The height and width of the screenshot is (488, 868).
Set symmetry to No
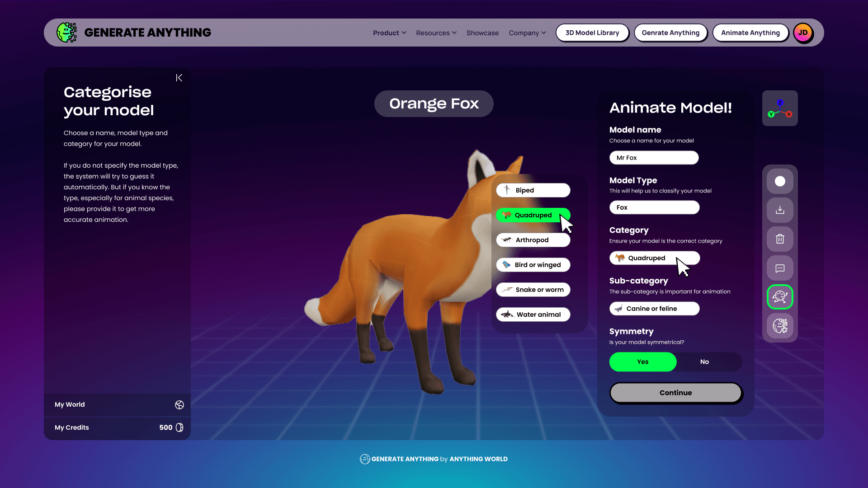704,362
